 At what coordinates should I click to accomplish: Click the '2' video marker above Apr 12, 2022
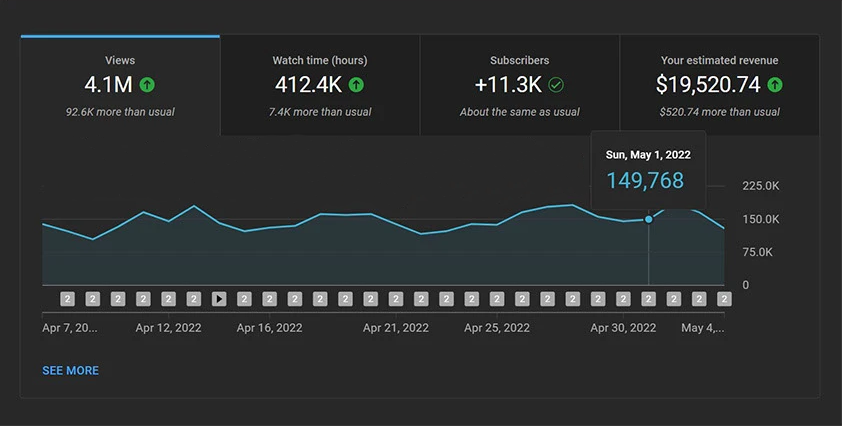pyautogui.click(x=168, y=299)
